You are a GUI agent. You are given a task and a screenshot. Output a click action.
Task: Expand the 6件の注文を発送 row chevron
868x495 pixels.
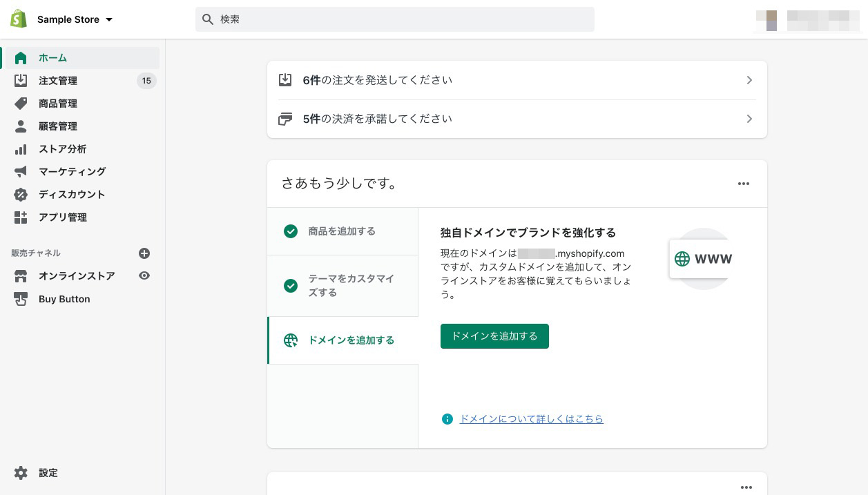pyautogui.click(x=749, y=80)
